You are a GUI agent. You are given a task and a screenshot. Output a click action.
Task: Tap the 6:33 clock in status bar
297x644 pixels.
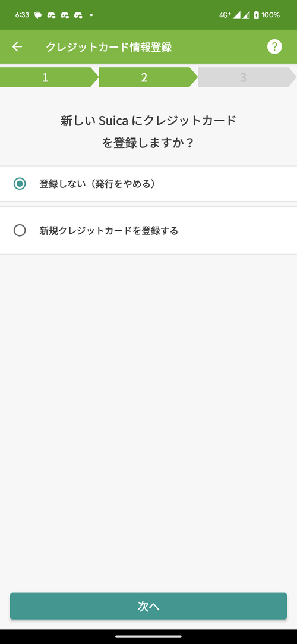(22, 15)
